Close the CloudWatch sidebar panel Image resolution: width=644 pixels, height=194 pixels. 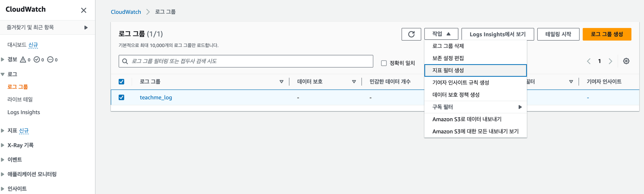click(x=84, y=10)
